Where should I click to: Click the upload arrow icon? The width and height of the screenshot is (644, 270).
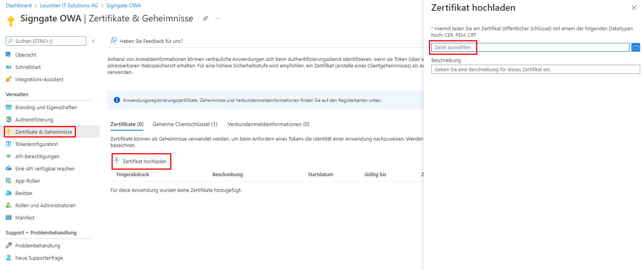tap(117, 161)
